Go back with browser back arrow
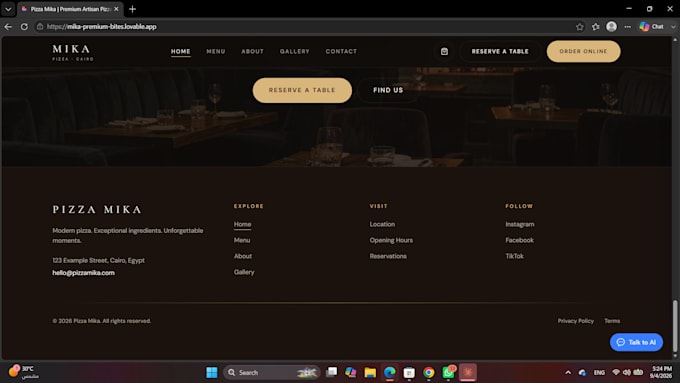This screenshot has width=680, height=383. pos(8,26)
